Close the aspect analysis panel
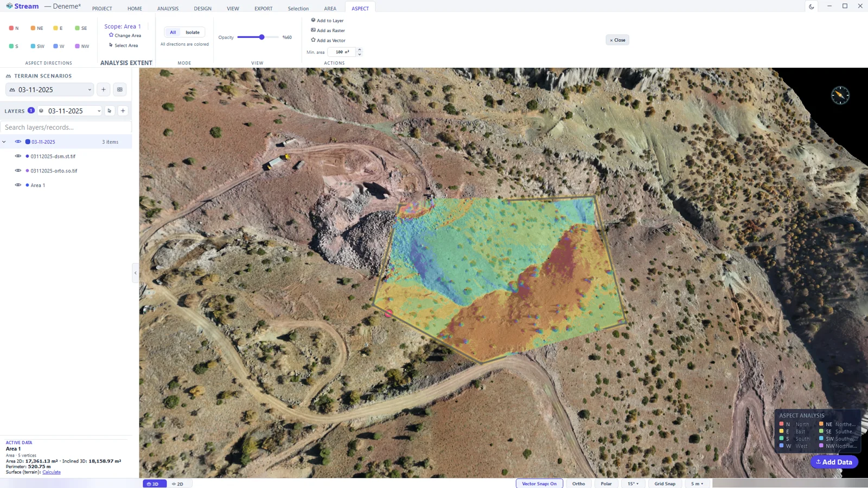 (x=617, y=40)
